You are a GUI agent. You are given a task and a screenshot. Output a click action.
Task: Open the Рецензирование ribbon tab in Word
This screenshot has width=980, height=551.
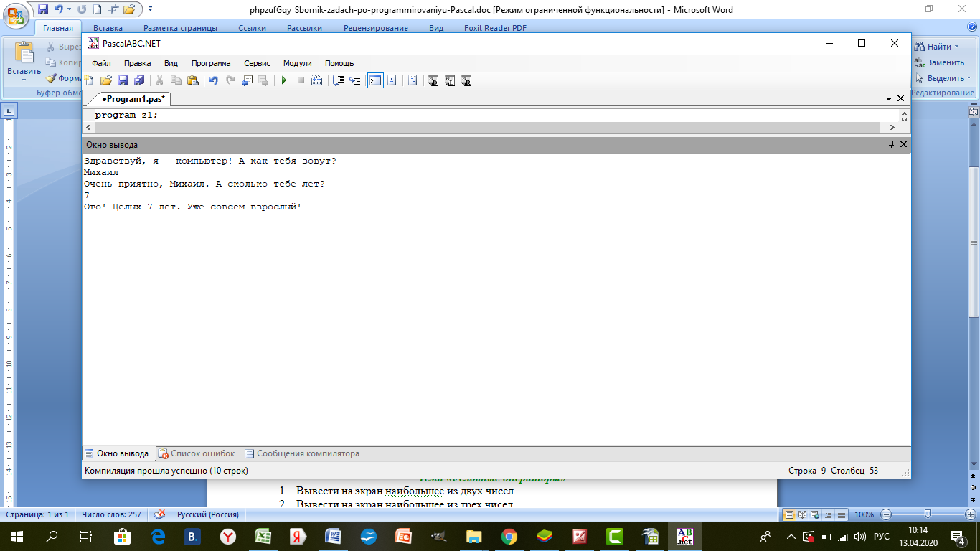click(375, 28)
